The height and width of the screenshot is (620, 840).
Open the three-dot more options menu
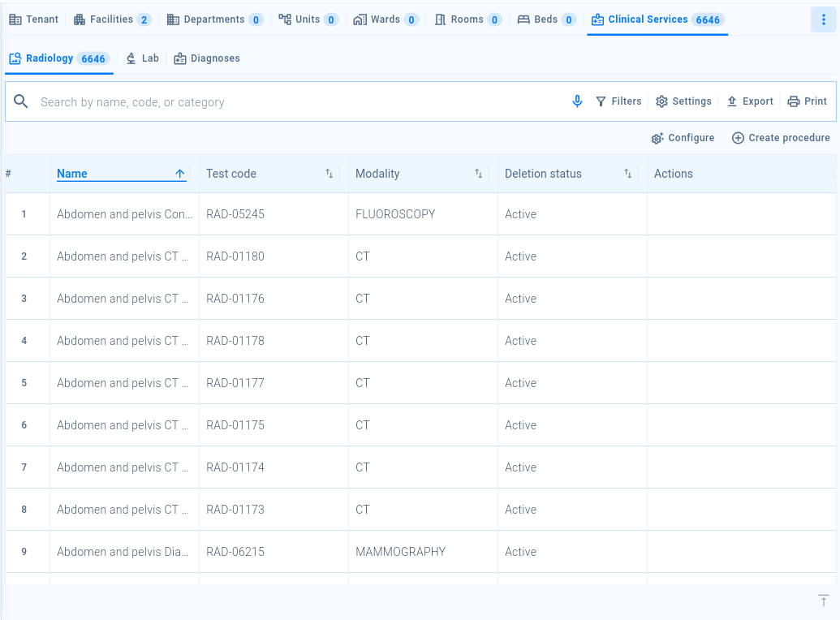[x=823, y=19]
